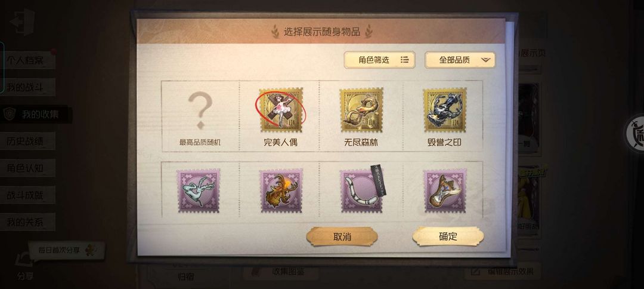Open the 个人档案 sidebar tab
Viewport: 644px width, 289px height.
29,61
